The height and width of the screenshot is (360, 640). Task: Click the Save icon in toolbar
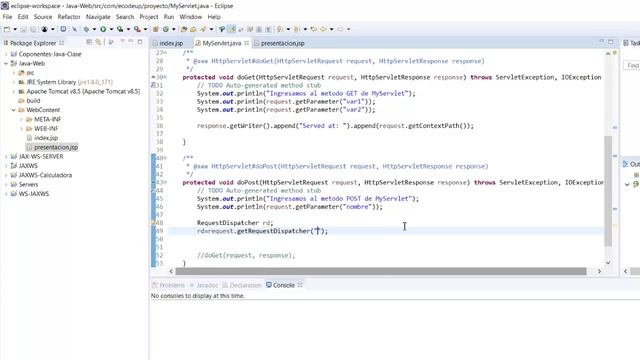click(23, 29)
